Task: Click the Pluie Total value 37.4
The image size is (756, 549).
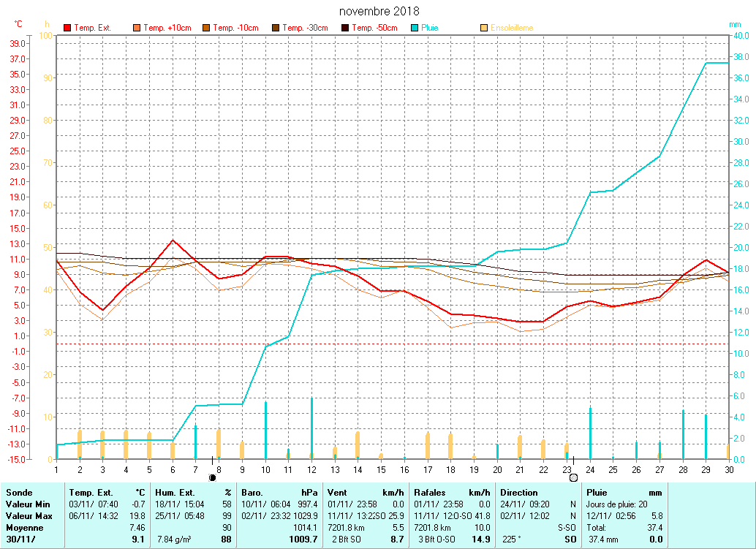Action: 654,528
